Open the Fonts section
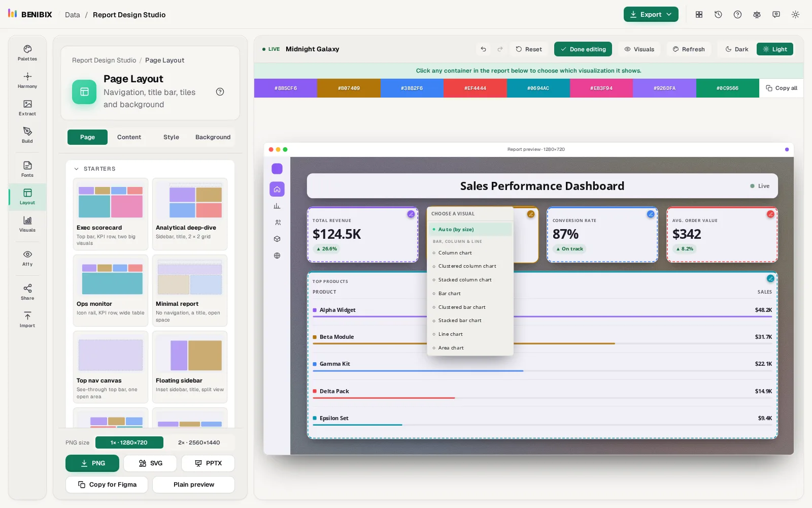The width and height of the screenshot is (812, 508). coord(27,169)
